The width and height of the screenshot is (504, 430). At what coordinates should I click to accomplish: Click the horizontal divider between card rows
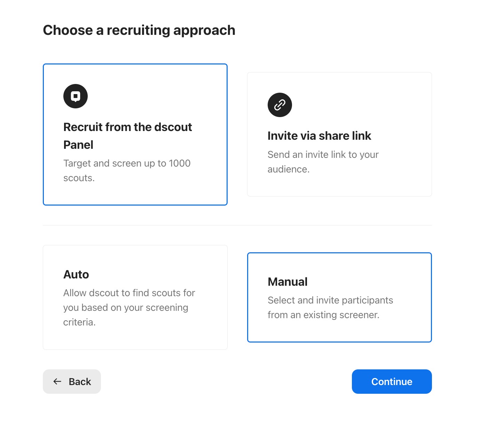237,225
